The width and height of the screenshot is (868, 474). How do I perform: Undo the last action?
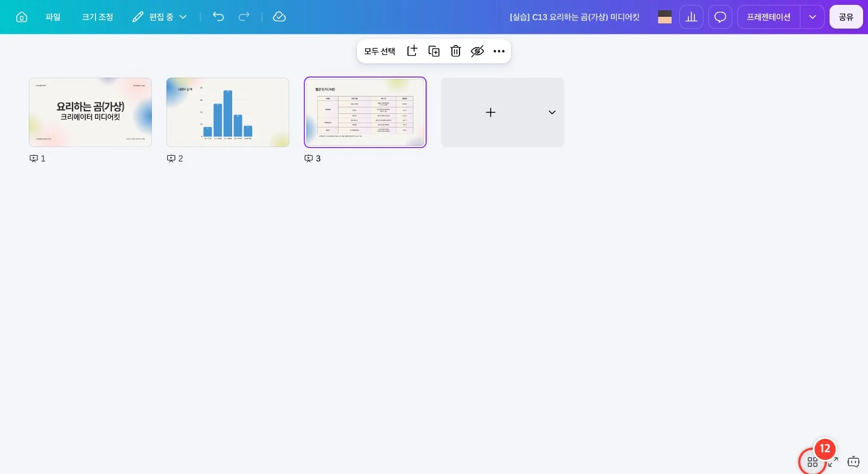tap(218, 17)
